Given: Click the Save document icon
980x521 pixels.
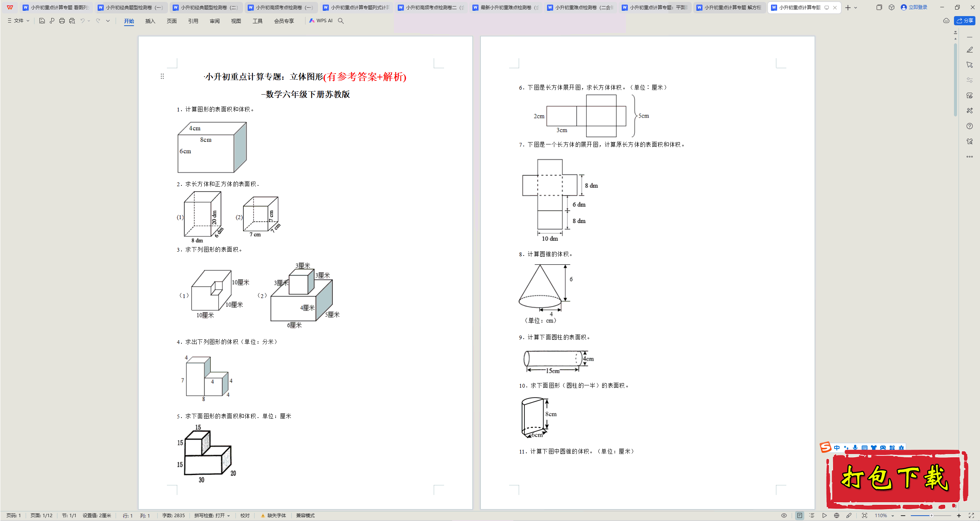Looking at the screenshot, I should coord(42,21).
